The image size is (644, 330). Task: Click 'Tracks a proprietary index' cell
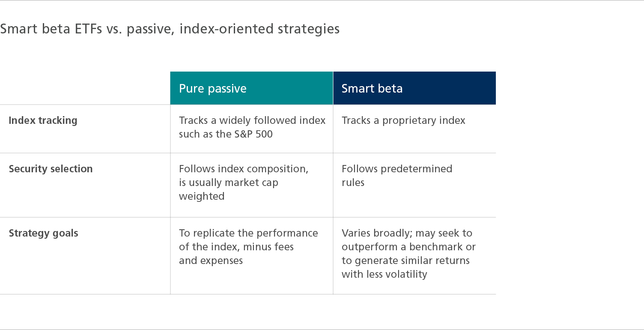tap(403, 120)
